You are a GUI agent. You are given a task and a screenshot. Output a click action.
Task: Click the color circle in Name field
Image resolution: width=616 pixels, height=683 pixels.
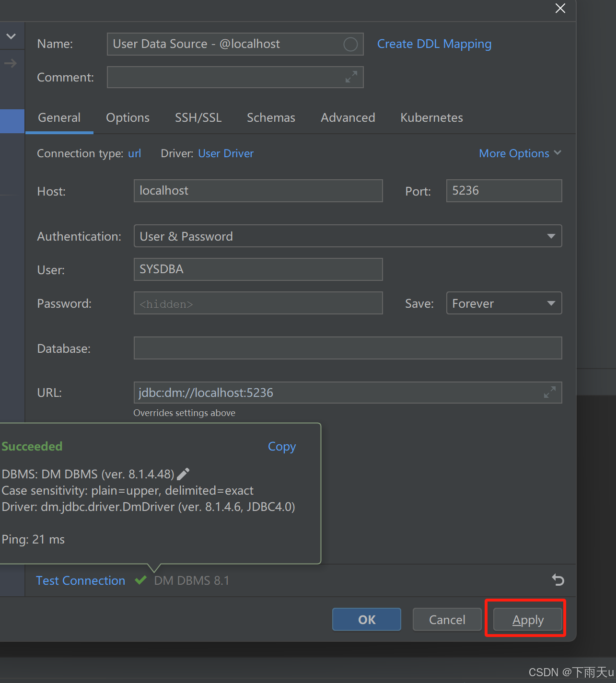tap(350, 44)
